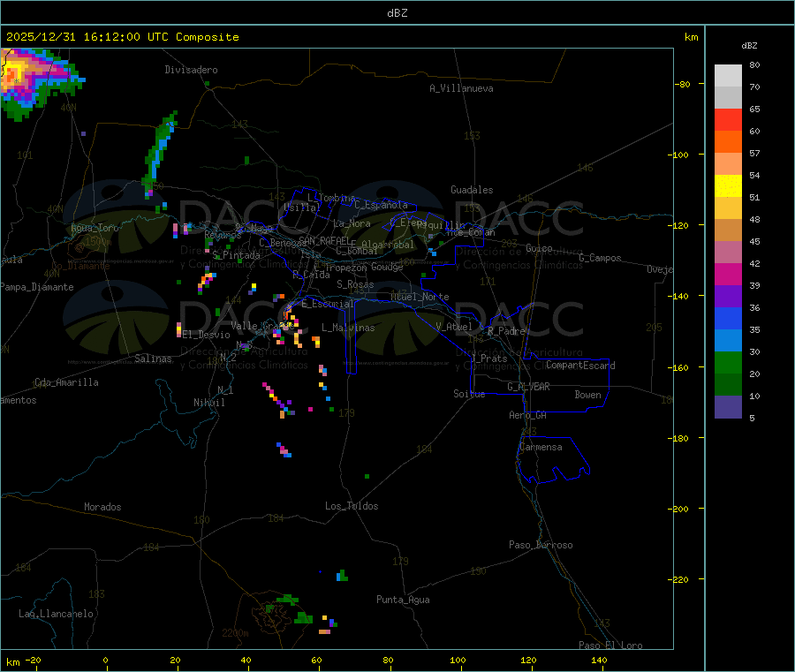Click the -160 km y-axis tick label
The height and width of the screenshot is (672, 795).
click(x=679, y=367)
